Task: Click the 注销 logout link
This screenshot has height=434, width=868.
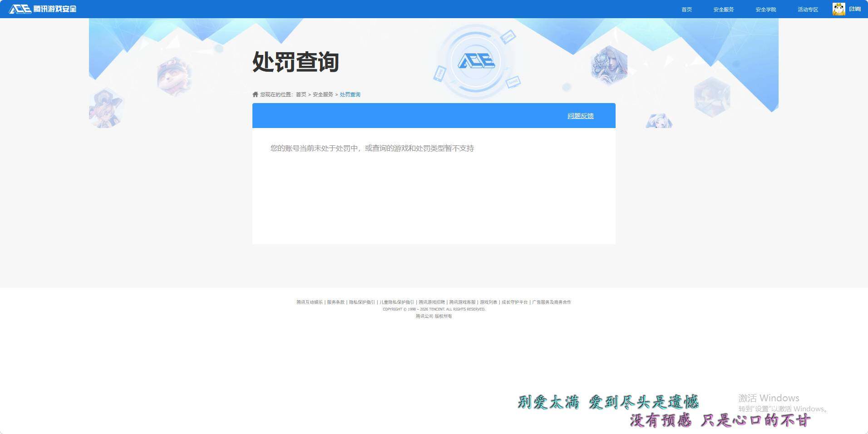Action: tap(855, 9)
